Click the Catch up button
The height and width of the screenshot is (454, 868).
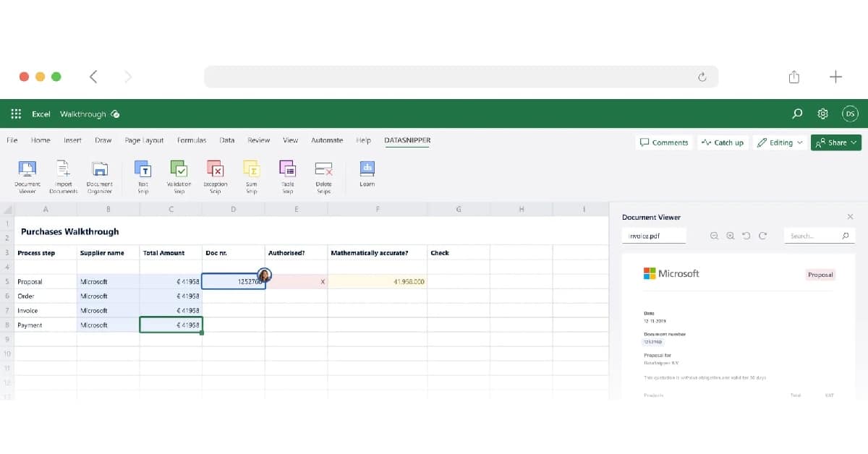tap(723, 143)
